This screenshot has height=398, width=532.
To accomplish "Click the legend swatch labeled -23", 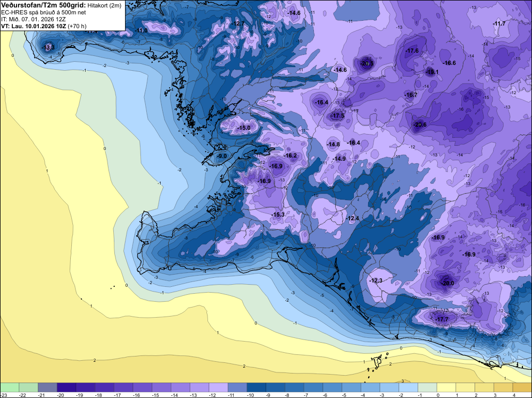I will tap(10, 387).
